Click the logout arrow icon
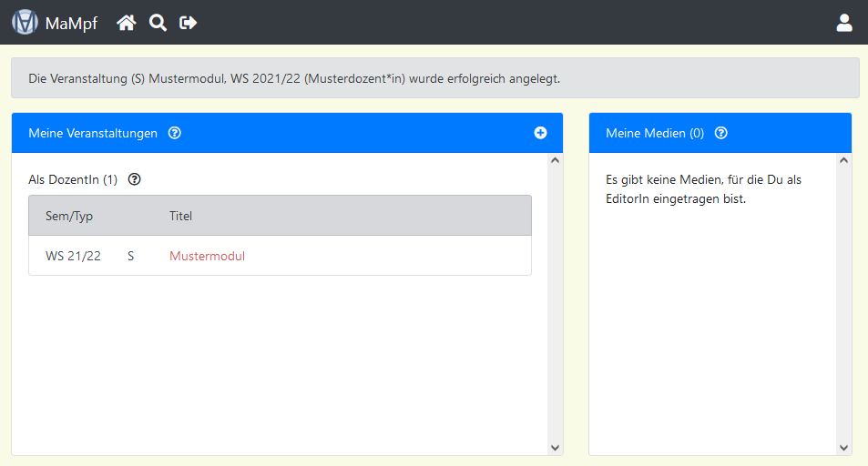 pos(189,23)
